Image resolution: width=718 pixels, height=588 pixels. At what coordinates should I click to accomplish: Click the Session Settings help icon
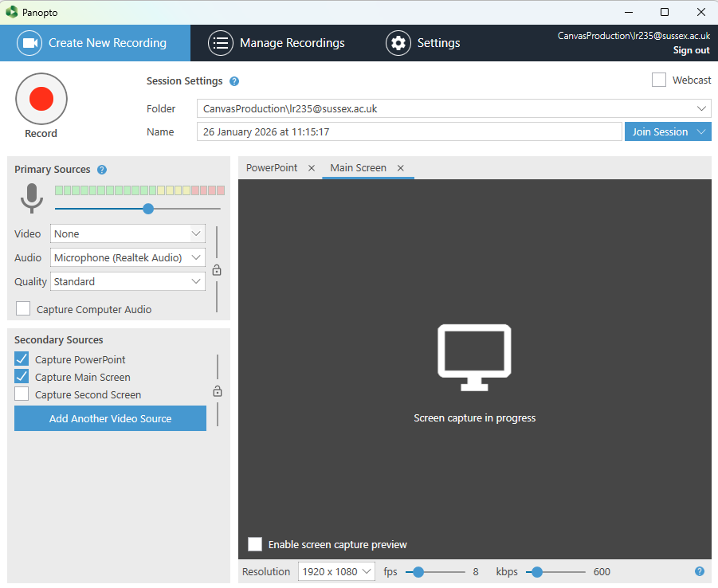[234, 81]
